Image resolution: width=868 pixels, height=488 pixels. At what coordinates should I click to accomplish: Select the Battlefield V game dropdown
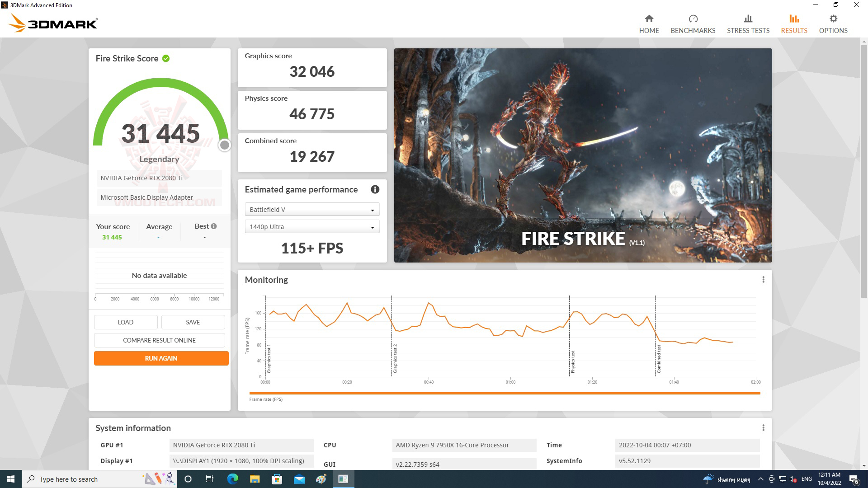[311, 209]
